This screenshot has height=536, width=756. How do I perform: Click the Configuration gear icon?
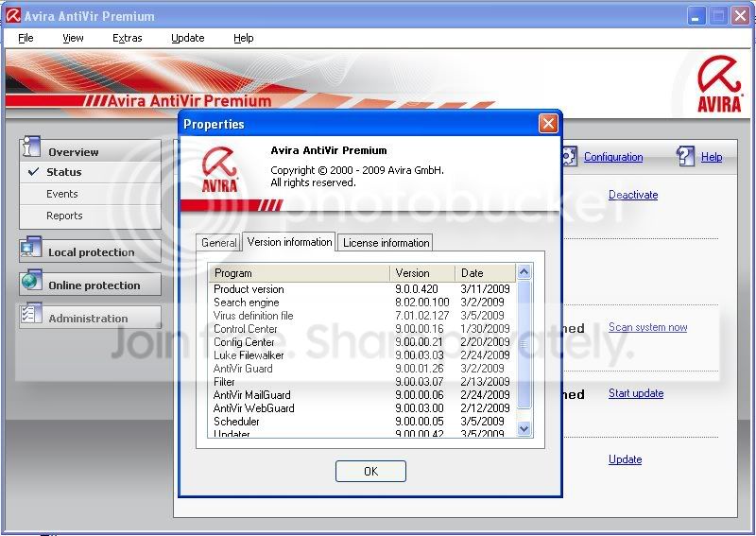point(569,156)
